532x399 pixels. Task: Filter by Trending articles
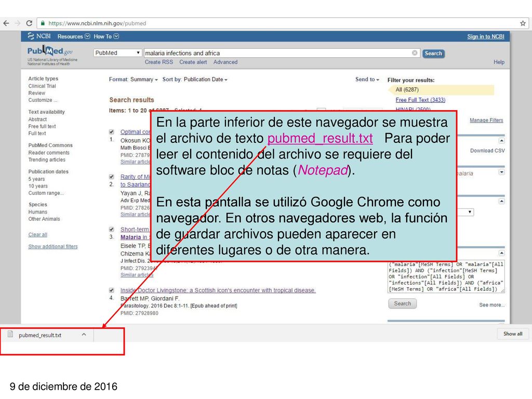coord(47,160)
